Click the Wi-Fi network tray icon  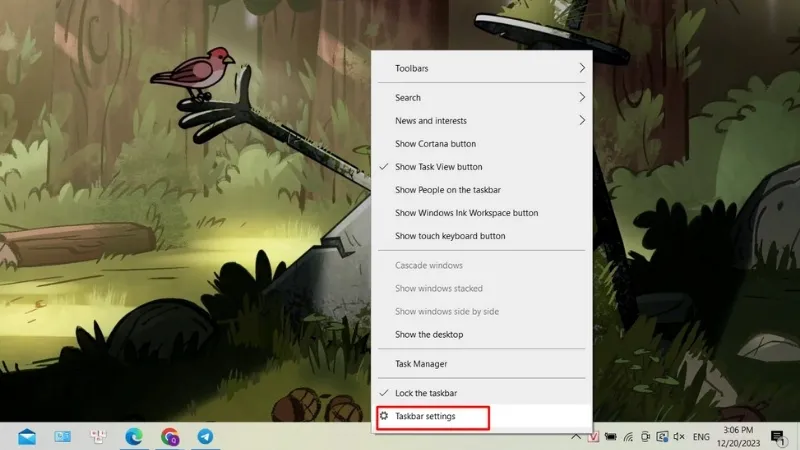tap(628, 437)
